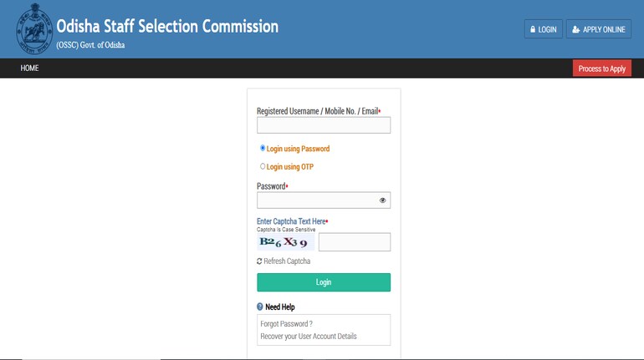Screen dimensions: 644x360
Task: Click the Refresh Captcha text link
Action: click(x=287, y=261)
